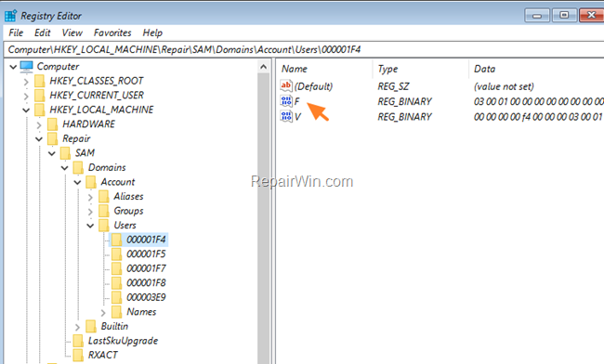Open the Edit menu
This screenshot has width=604, height=364.
43,32
